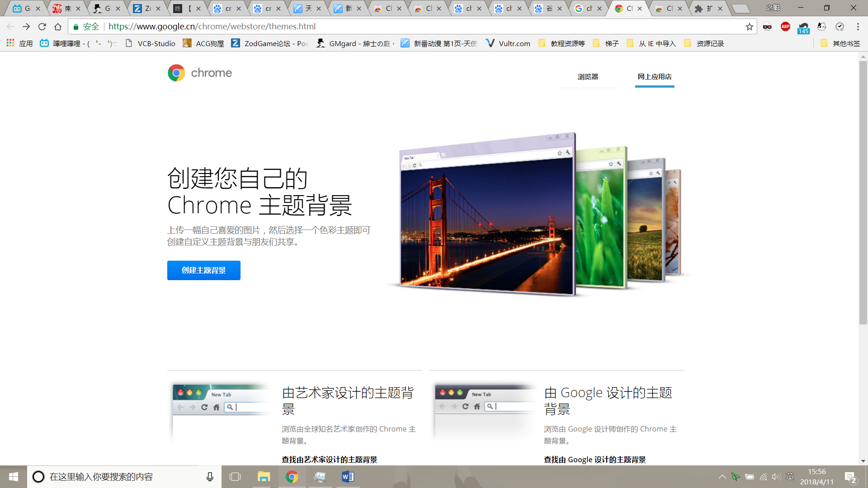The height and width of the screenshot is (488, 868).
Task: Click the Tampermonkey-style cat extension icon
Action: click(x=821, y=27)
